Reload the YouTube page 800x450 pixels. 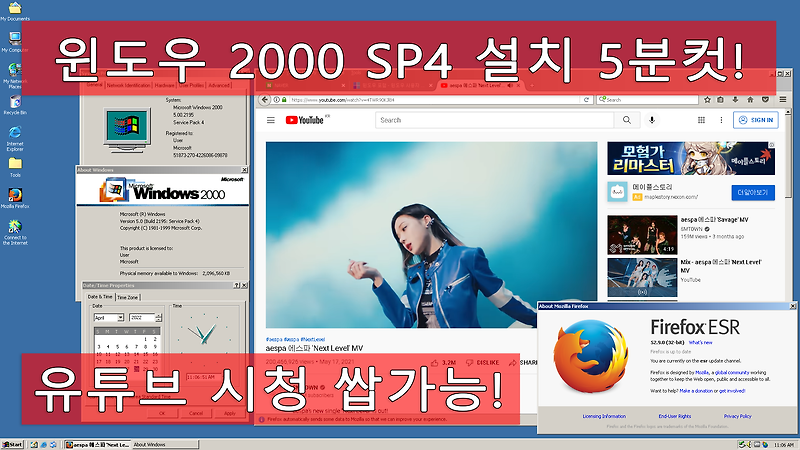pyautogui.click(x=587, y=100)
